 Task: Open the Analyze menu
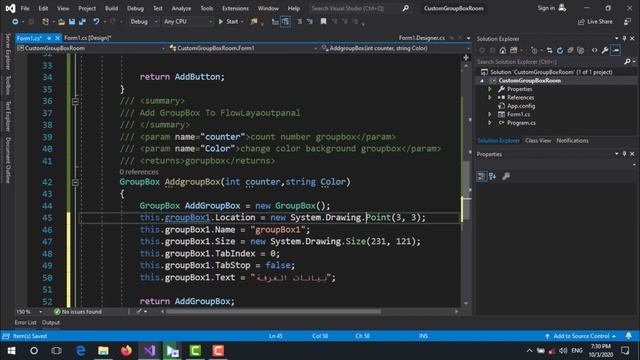pos(181,8)
